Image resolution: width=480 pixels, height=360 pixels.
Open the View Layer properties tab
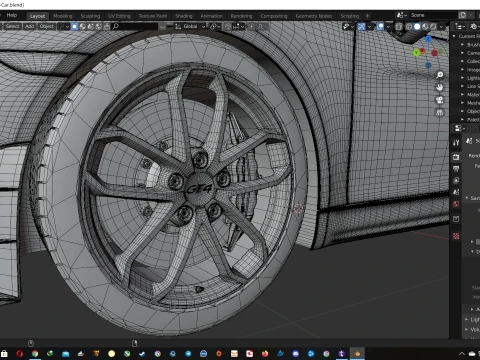[456, 180]
